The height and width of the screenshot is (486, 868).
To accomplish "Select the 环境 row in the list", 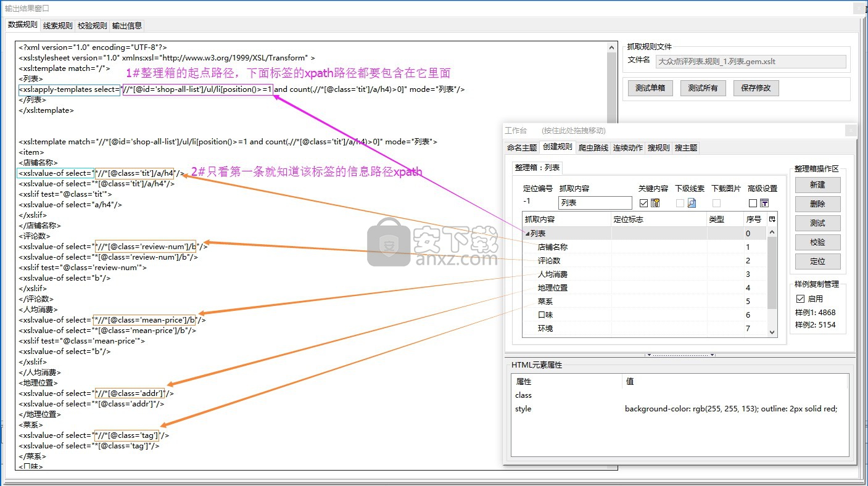I will pos(645,329).
